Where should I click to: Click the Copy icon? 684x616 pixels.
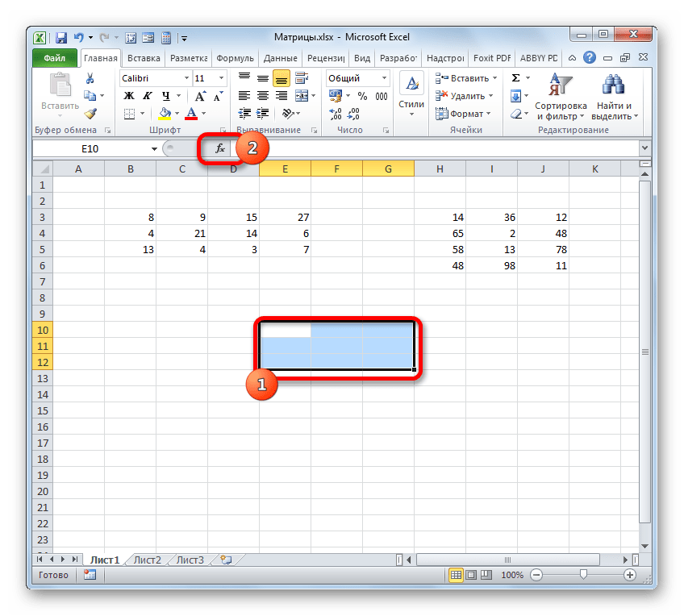coord(90,95)
